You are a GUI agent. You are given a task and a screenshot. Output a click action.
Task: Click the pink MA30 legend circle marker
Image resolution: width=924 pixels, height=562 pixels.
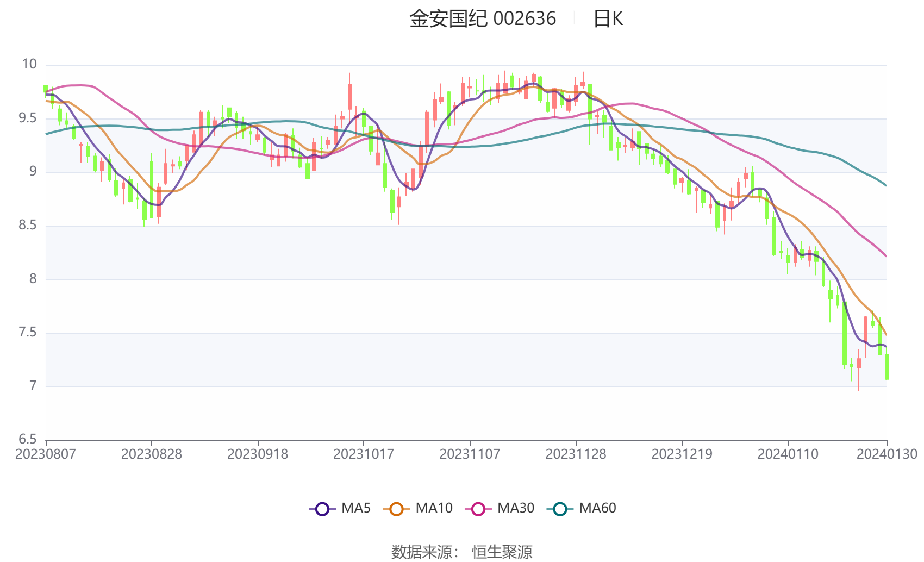(x=478, y=509)
